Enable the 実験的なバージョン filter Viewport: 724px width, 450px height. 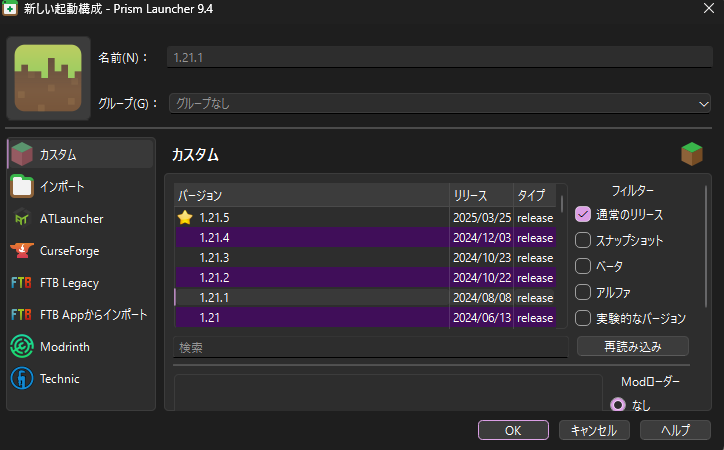pyautogui.click(x=583, y=318)
